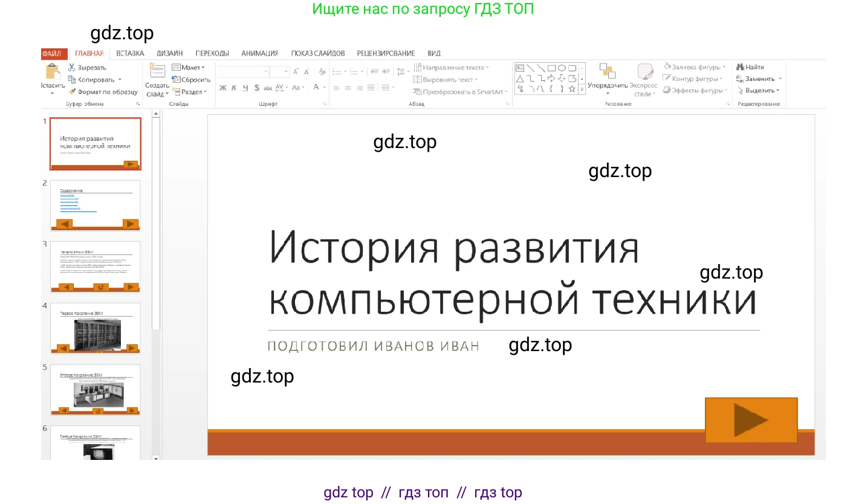Click the Cut (Вырезать) icon
The image size is (847, 504).
point(71,67)
